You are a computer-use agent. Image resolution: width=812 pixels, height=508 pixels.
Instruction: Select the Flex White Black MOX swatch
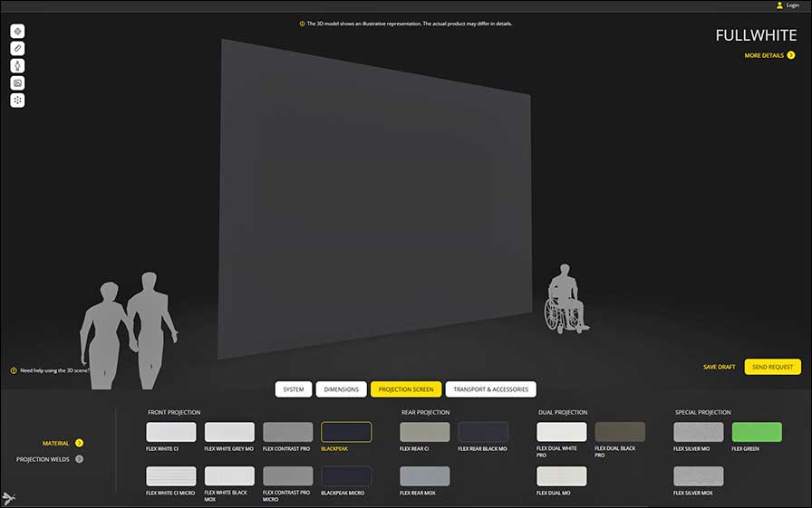point(229,476)
